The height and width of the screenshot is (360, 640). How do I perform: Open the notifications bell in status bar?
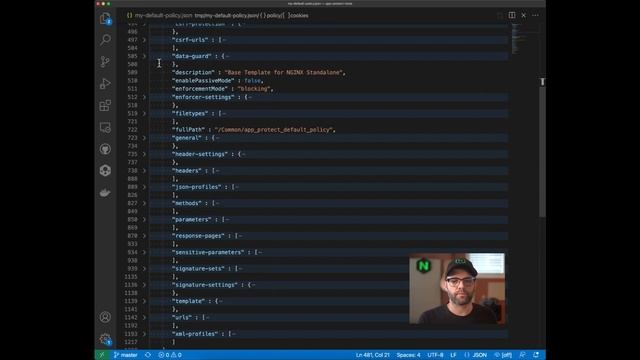pyautogui.click(x=536, y=355)
